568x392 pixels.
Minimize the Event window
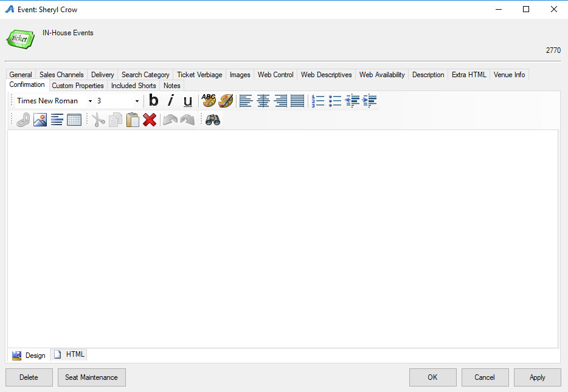pyautogui.click(x=499, y=9)
